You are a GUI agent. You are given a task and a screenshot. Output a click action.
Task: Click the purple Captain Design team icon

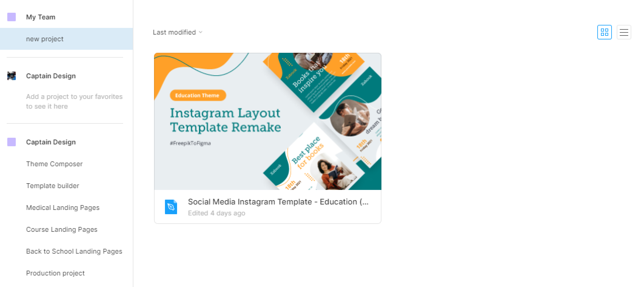[x=12, y=142]
